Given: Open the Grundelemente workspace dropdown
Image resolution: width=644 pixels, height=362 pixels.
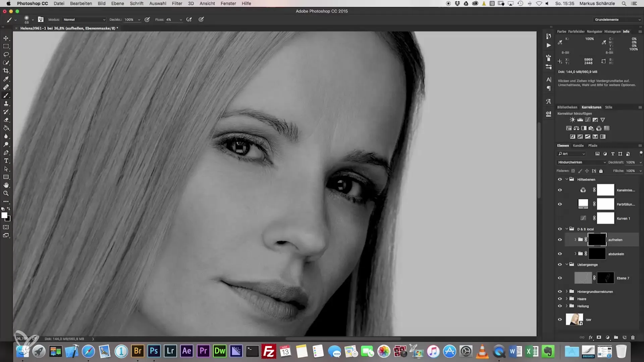Looking at the screenshot, I should pos(618,19).
